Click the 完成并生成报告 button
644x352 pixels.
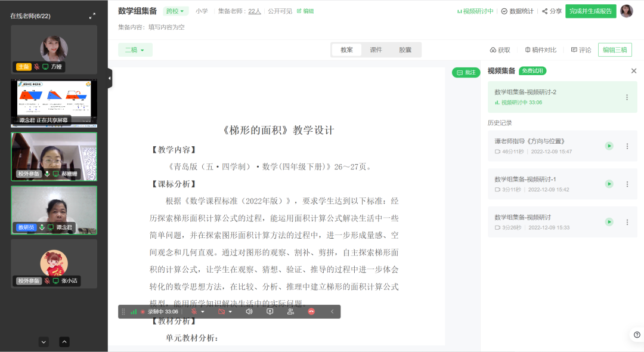point(590,11)
